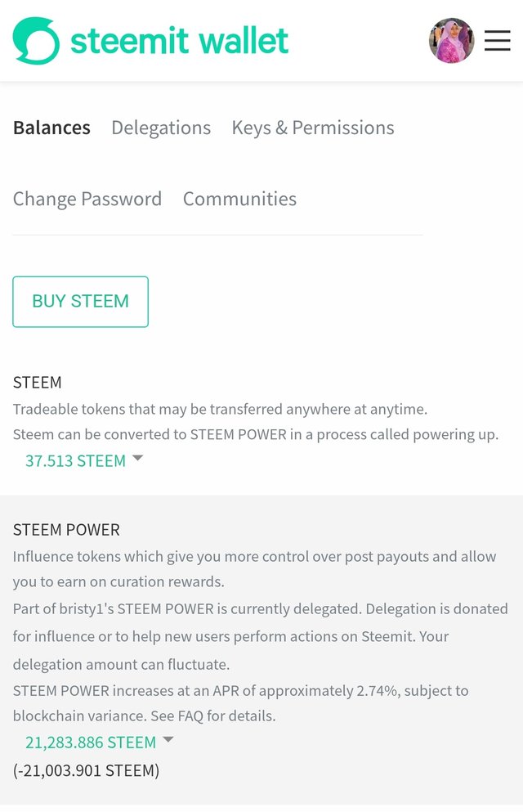The width and height of the screenshot is (523, 812).
Task: Open the Communities tab
Action: point(239,199)
